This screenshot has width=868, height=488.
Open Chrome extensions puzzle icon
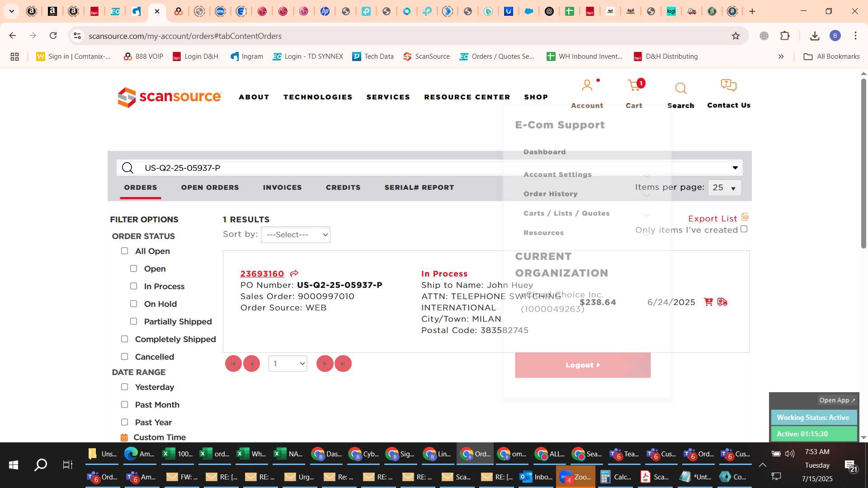coord(785,36)
